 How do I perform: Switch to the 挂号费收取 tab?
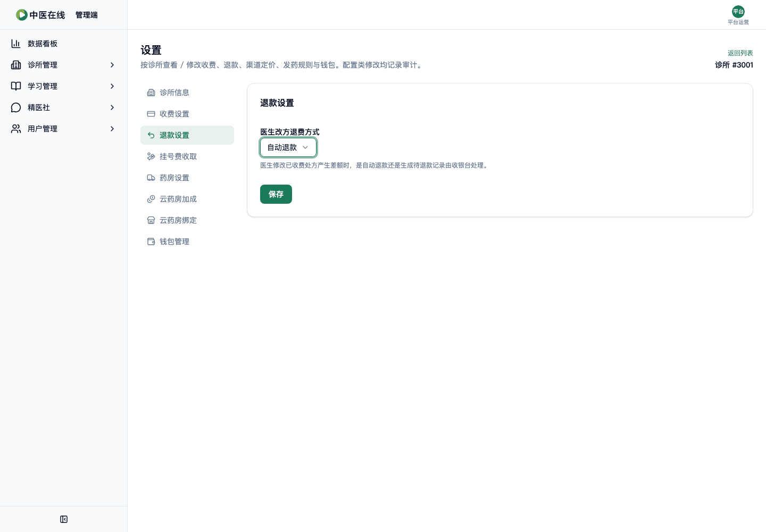(x=187, y=156)
